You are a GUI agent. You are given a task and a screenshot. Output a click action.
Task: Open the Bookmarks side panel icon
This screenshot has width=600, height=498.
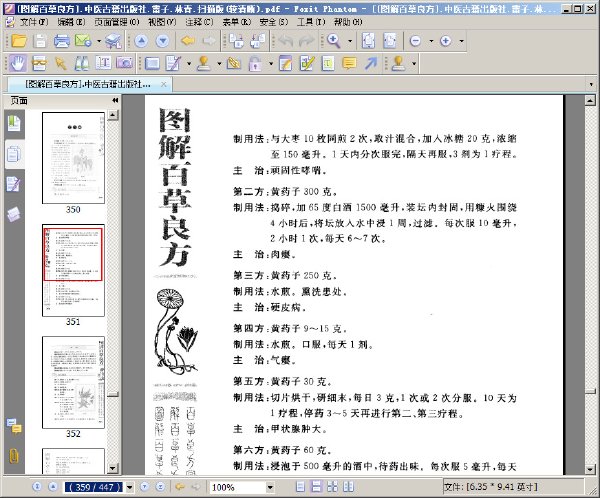14,123
